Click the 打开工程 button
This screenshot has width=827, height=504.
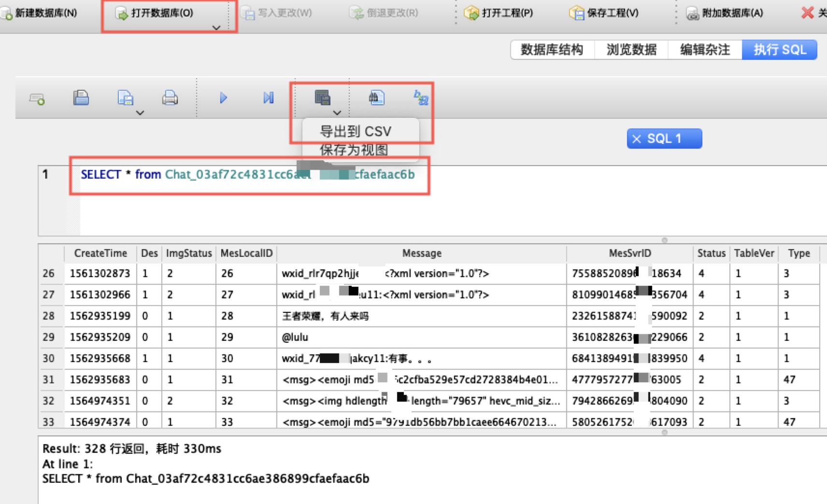[x=499, y=13]
